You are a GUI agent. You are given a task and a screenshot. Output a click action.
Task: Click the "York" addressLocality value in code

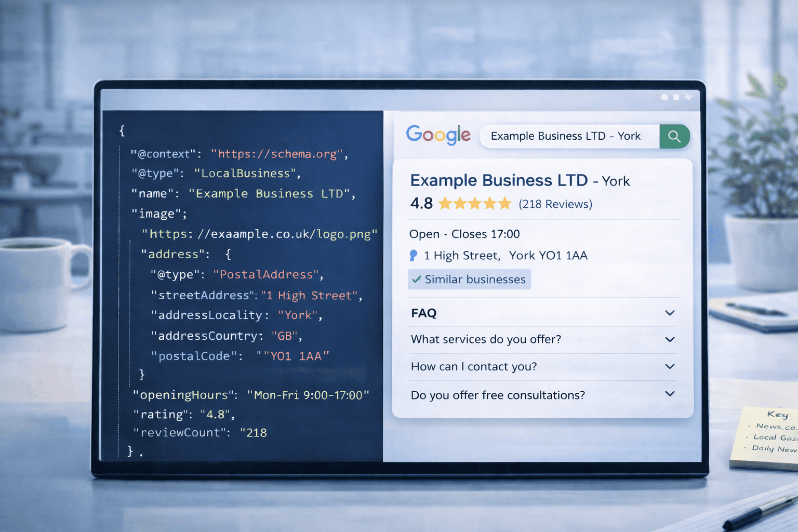point(298,315)
